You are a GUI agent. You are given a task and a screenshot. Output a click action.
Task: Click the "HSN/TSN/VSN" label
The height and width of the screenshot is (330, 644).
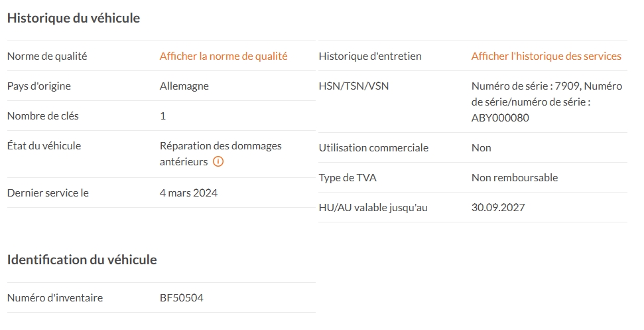tap(354, 86)
